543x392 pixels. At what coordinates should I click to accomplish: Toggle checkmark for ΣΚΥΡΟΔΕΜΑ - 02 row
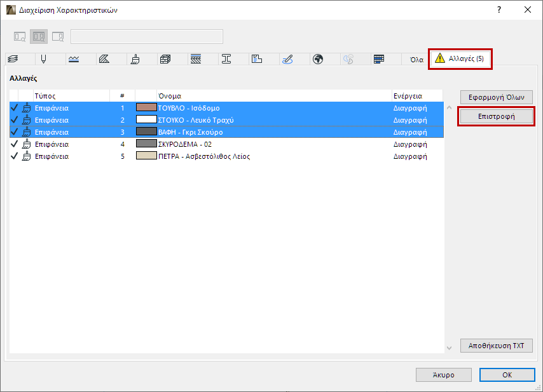14,144
